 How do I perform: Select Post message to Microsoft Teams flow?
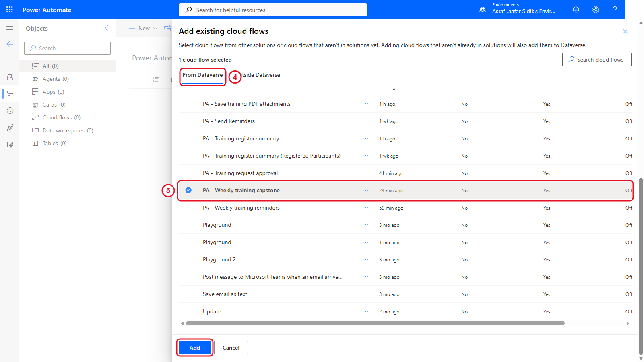tap(405, 277)
